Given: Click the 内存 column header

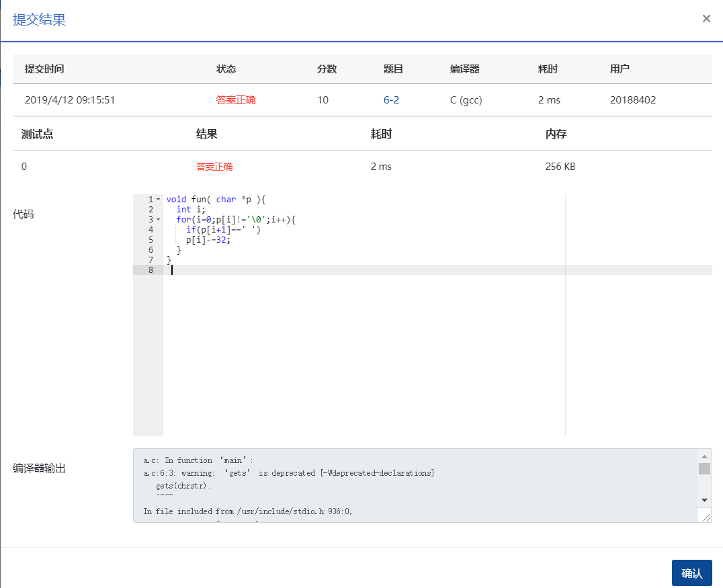Looking at the screenshot, I should [x=556, y=134].
